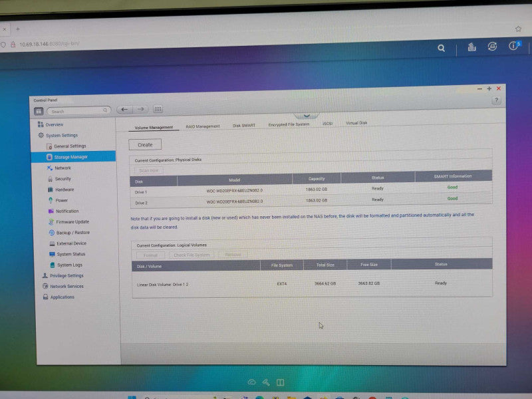This screenshot has width=532, height=399.
Task: Select the Drive 1 row
Action: click(x=311, y=190)
